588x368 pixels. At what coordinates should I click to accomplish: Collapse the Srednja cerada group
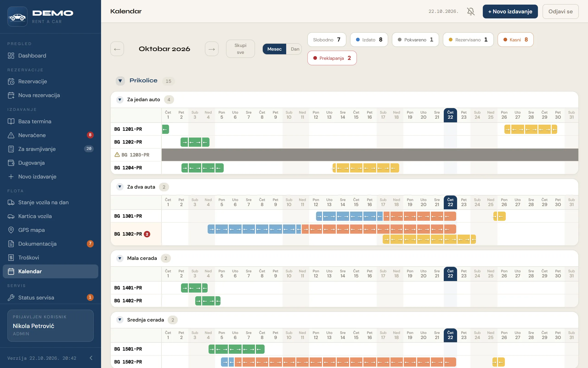119,320
